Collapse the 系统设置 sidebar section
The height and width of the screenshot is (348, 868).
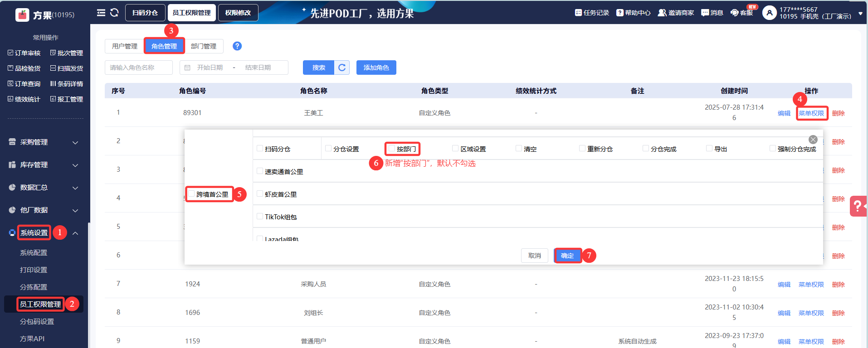click(75, 233)
